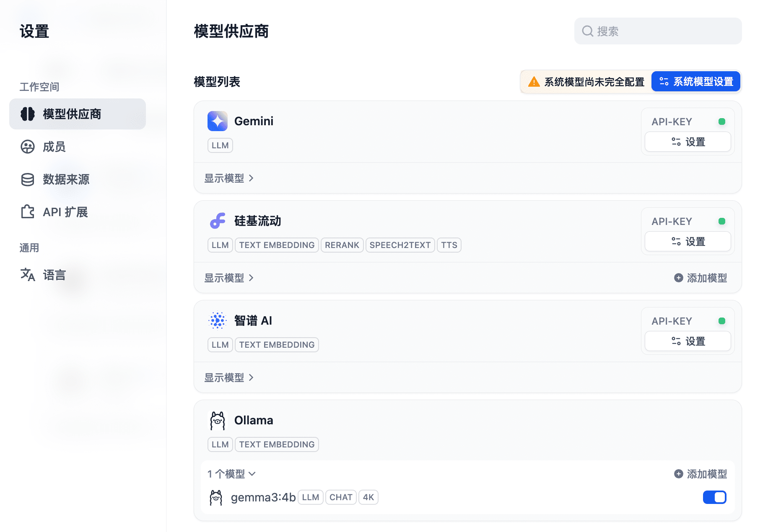Click the search magnifier icon
The height and width of the screenshot is (532, 768).
coord(588,31)
